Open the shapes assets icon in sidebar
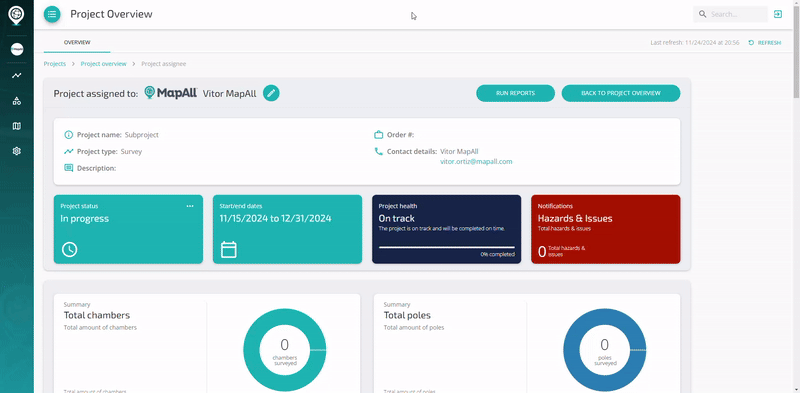This screenshot has height=393, width=800. point(17,101)
